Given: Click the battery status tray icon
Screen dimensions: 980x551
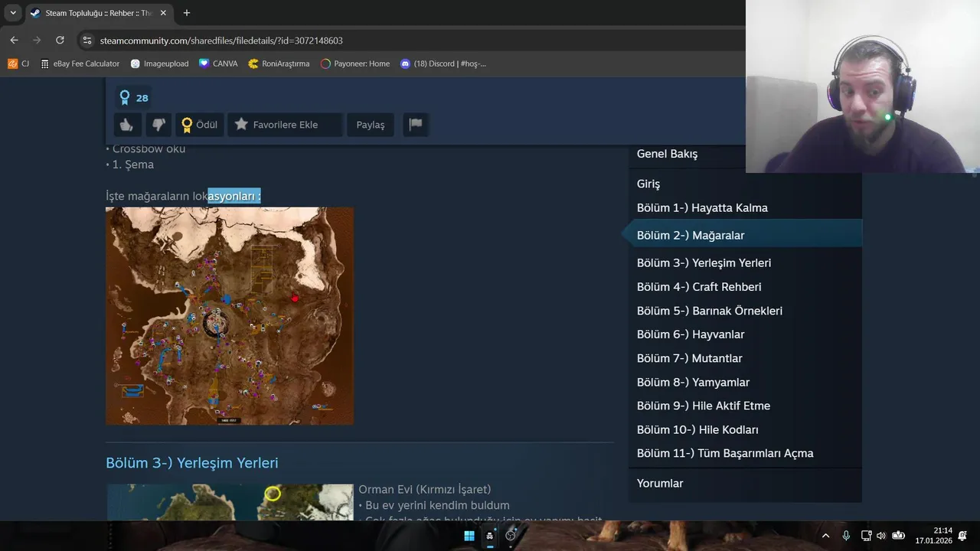Looking at the screenshot, I should tap(899, 536).
